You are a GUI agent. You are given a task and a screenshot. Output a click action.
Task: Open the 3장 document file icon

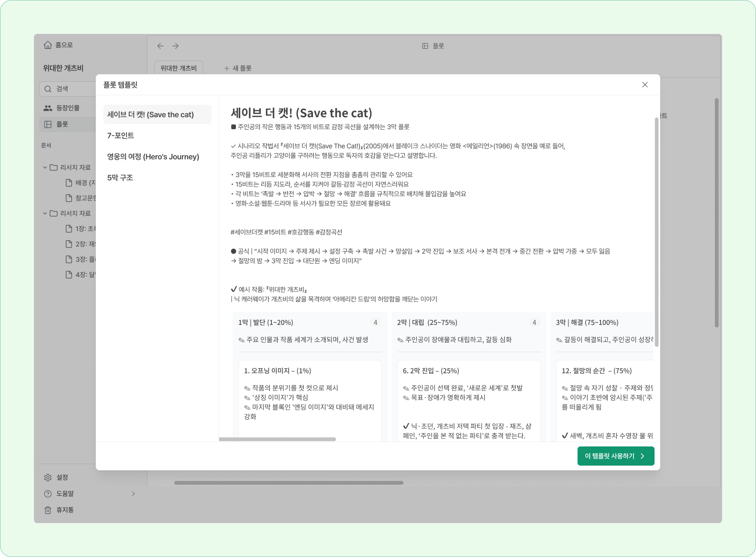69,259
